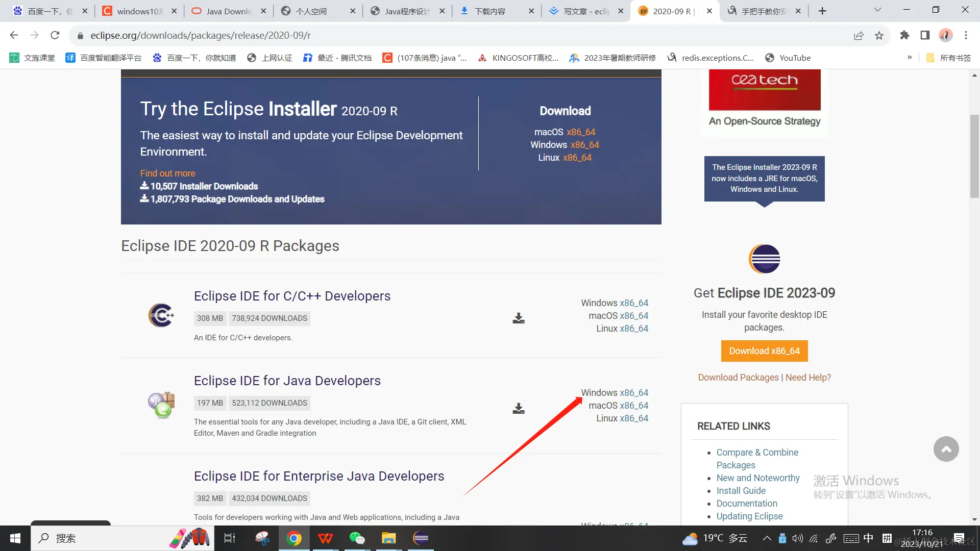Image resolution: width=980 pixels, height=551 pixels.
Task: Click the download icon for C/C++ Developers package
Action: [x=519, y=318]
